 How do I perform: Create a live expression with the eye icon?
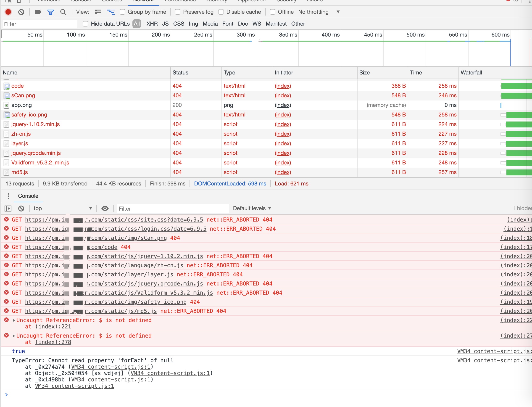[105, 208]
